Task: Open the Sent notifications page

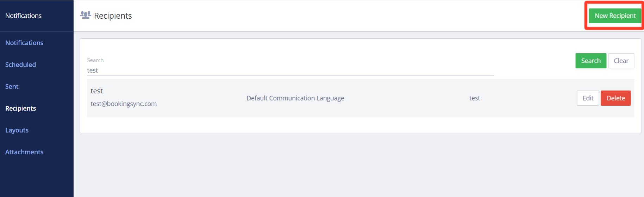Action: pos(12,86)
